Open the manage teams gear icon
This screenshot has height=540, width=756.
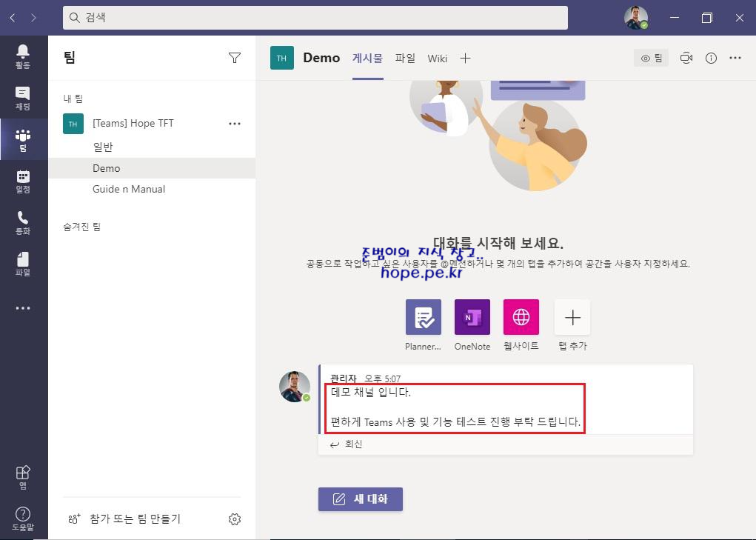pos(235,519)
